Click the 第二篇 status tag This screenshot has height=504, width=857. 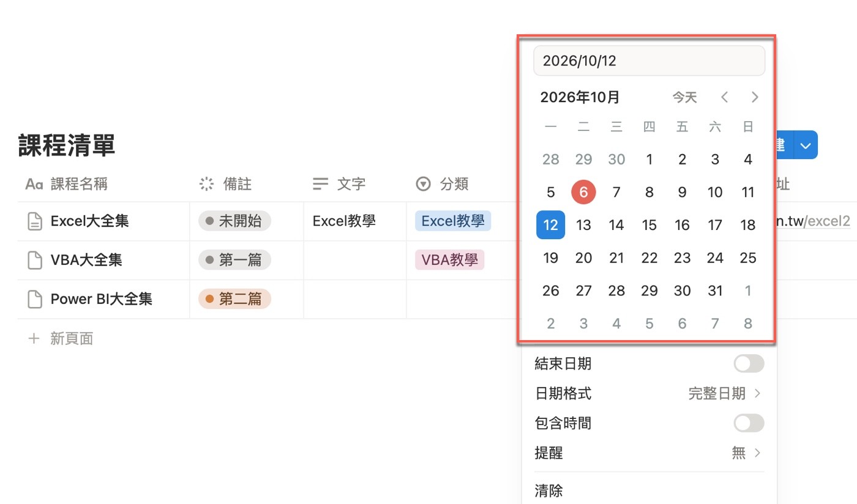234,300
